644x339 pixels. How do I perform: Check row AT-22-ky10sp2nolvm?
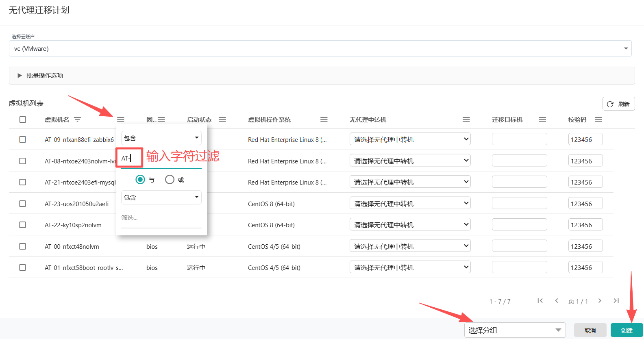[x=23, y=225]
